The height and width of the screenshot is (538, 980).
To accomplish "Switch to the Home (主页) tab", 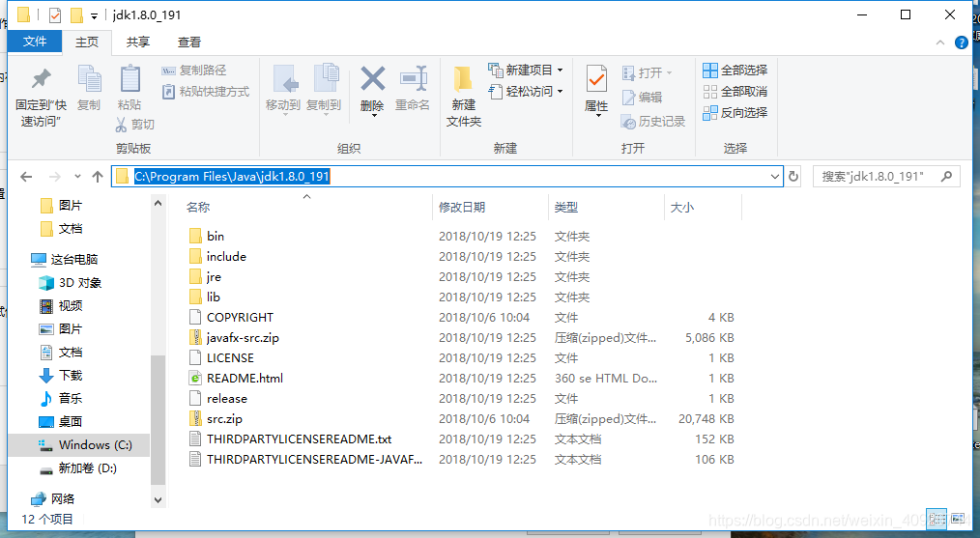I will point(87,42).
